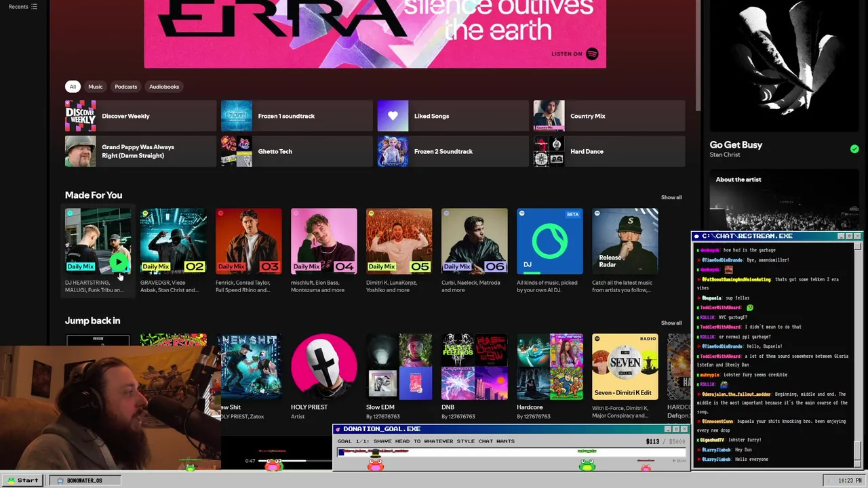Open the Spotify logo on the Erra banner

[x=592, y=54]
